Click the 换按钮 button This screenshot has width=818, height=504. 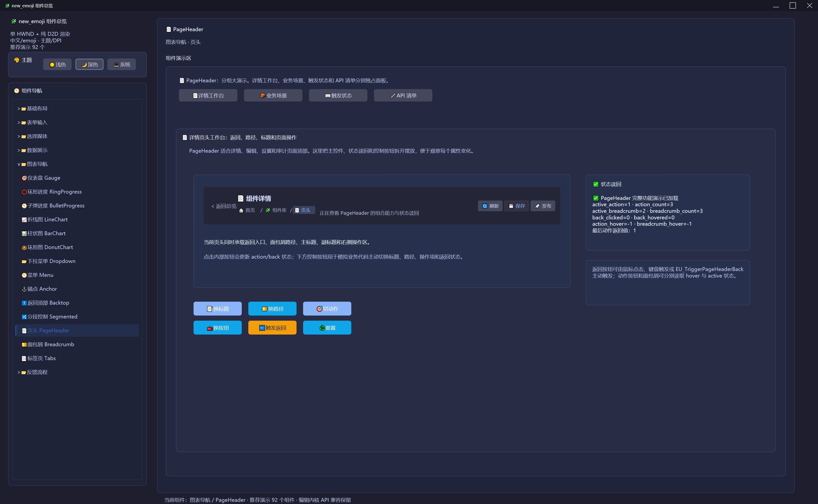(218, 328)
